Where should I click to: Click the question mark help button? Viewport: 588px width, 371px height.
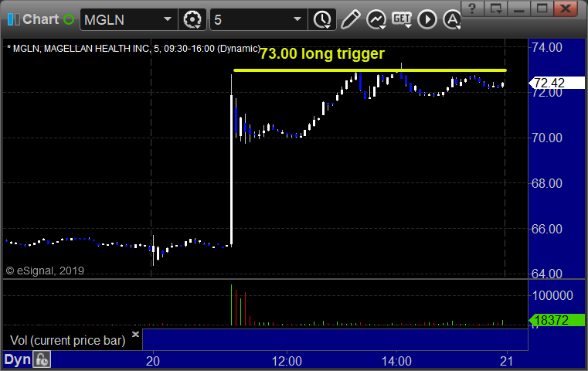472,9
